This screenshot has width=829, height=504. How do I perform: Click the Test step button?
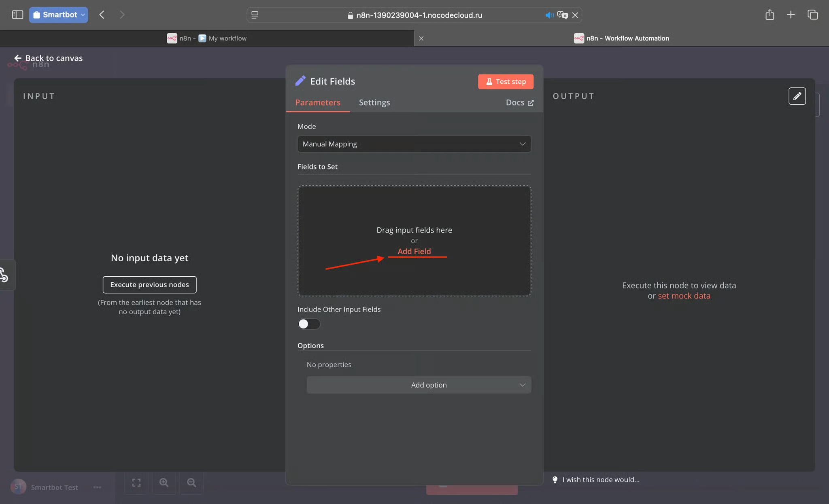(x=506, y=82)
